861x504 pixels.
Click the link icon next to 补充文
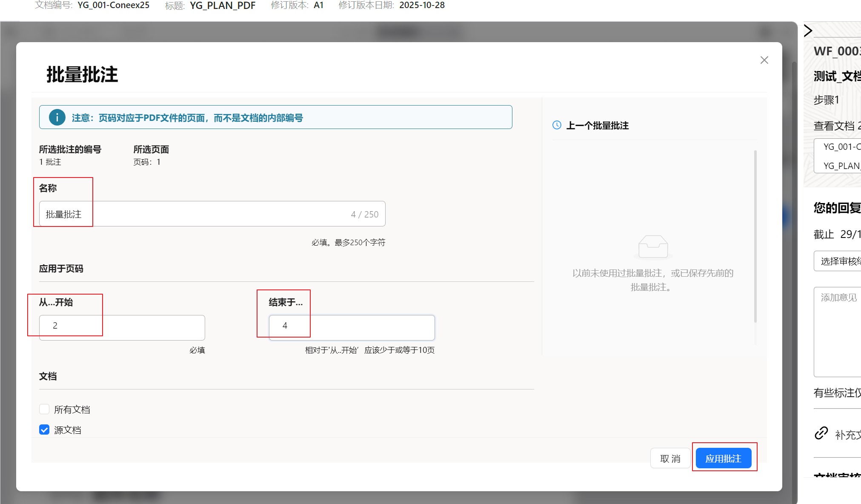(x=821, y=433)
